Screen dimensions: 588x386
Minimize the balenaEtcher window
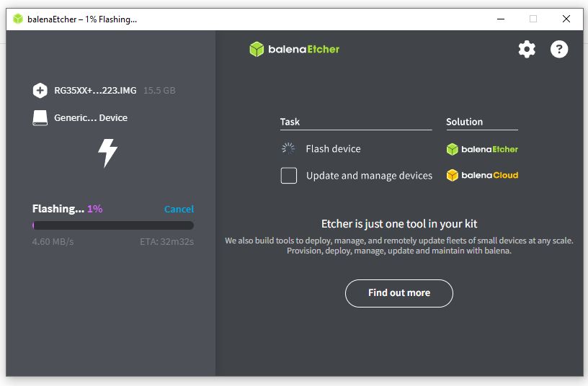tap(501, 19)
